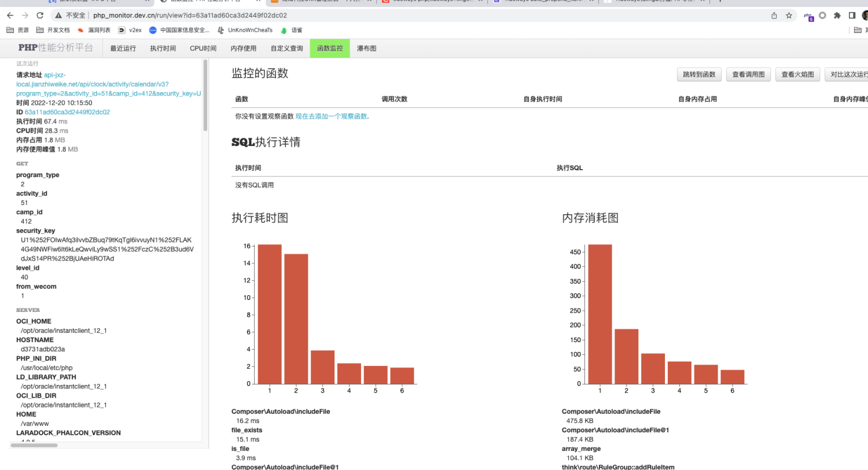The width and height of the screenshot is (868, 470).
Task: Click the sidebar horizontal scrollbar
Action: [34, 445]
